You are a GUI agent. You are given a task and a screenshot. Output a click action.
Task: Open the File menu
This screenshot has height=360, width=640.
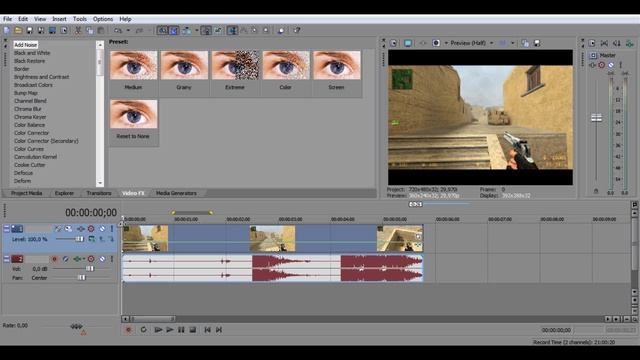7,19
